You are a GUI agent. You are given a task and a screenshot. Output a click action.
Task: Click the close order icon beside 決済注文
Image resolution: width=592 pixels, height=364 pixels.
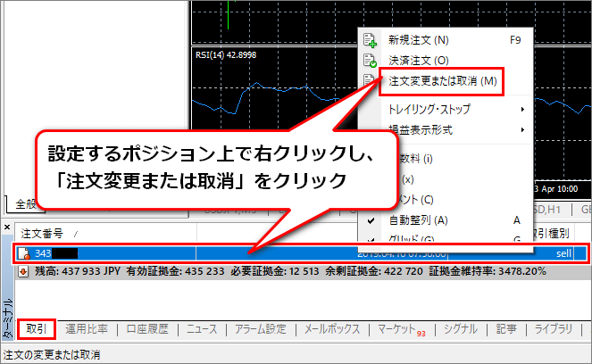(x=370, y=61)
